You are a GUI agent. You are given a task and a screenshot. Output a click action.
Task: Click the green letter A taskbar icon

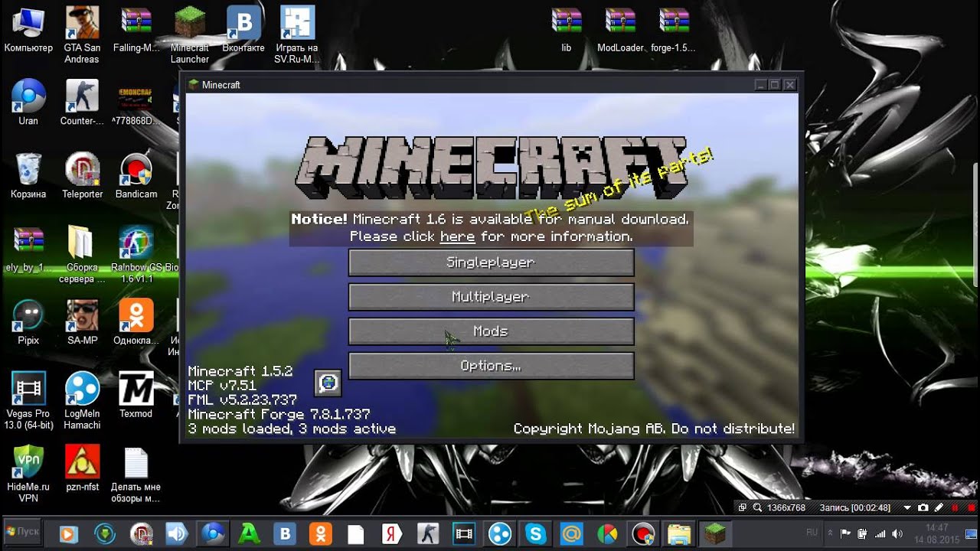click(249, 533)
